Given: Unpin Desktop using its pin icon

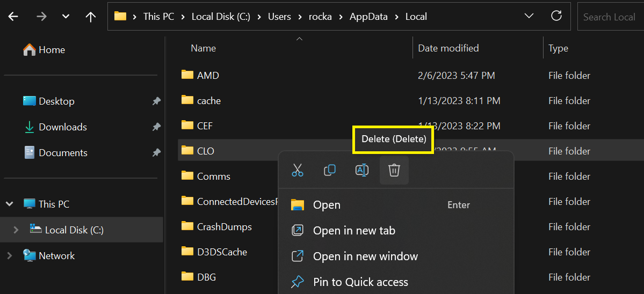Looking at the screenshot, I should (x=156, y=101).
